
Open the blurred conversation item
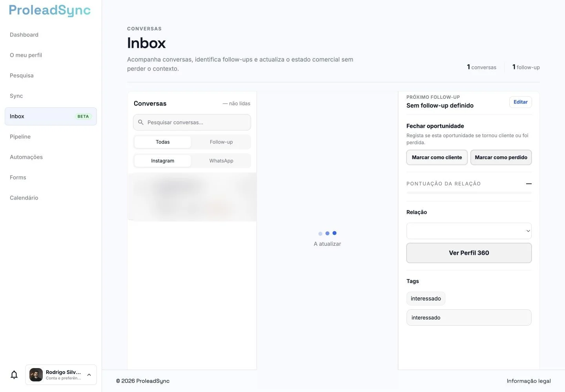pyautogui.click(x=192, y=197)
